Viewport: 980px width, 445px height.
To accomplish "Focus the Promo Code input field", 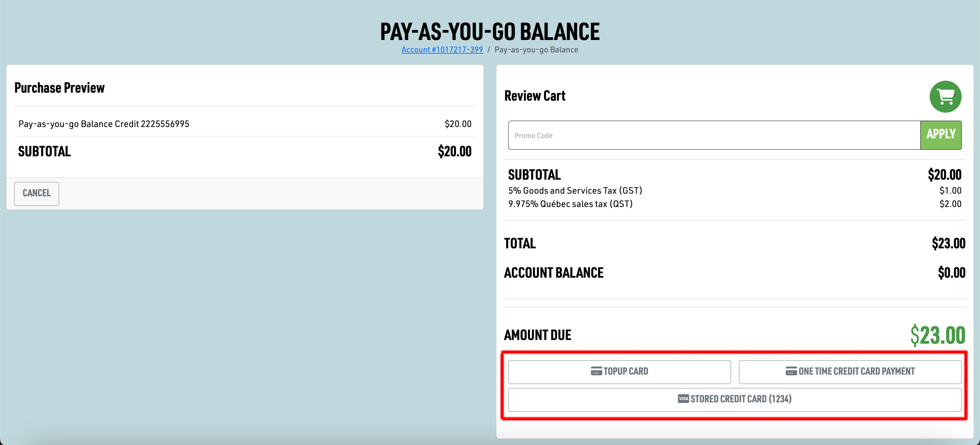I will tap(714, 135).
